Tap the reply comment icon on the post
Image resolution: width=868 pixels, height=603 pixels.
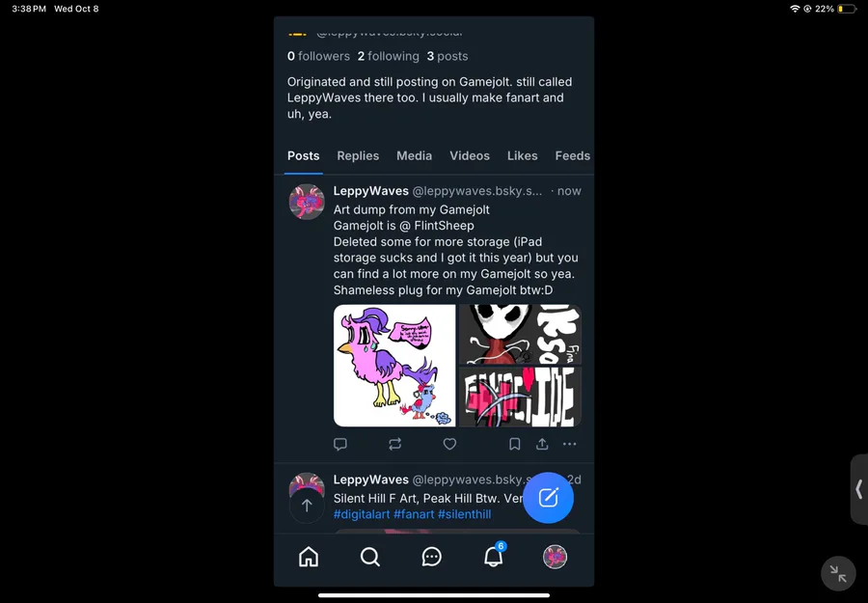click(x=340, y=444)
